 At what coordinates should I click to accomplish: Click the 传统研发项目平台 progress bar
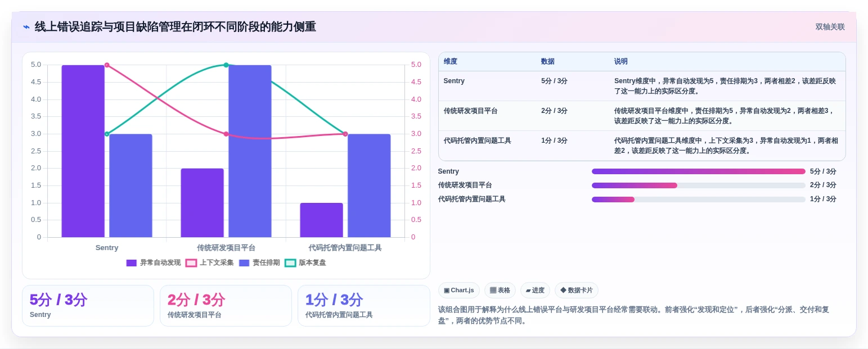click(698, 185)
